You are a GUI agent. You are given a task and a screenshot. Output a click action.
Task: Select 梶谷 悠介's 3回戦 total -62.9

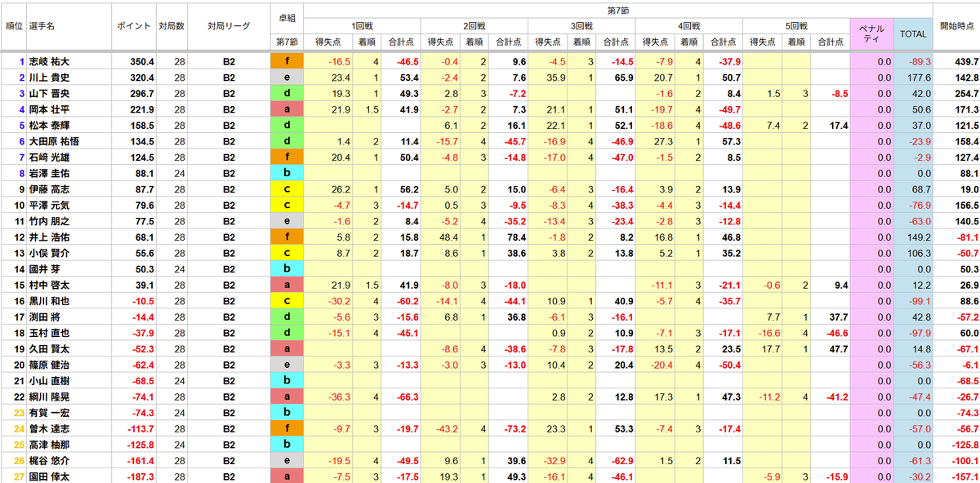620,460
